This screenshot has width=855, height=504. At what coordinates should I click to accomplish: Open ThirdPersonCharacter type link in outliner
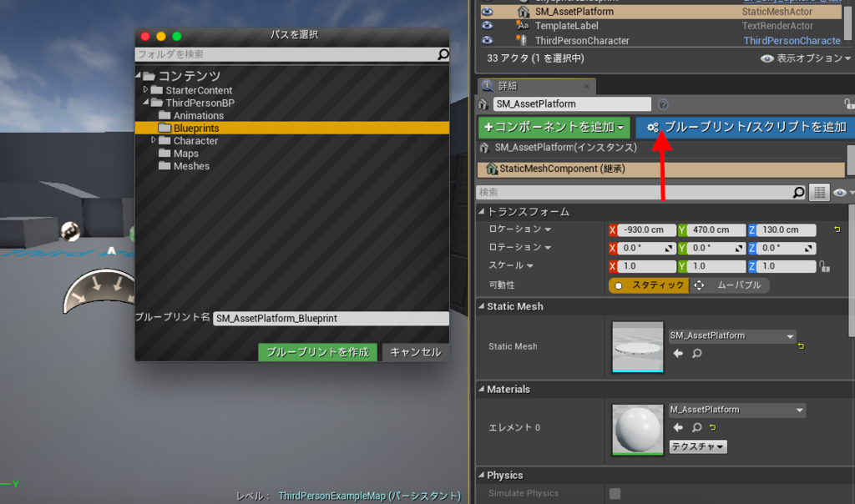coord(792,41)
